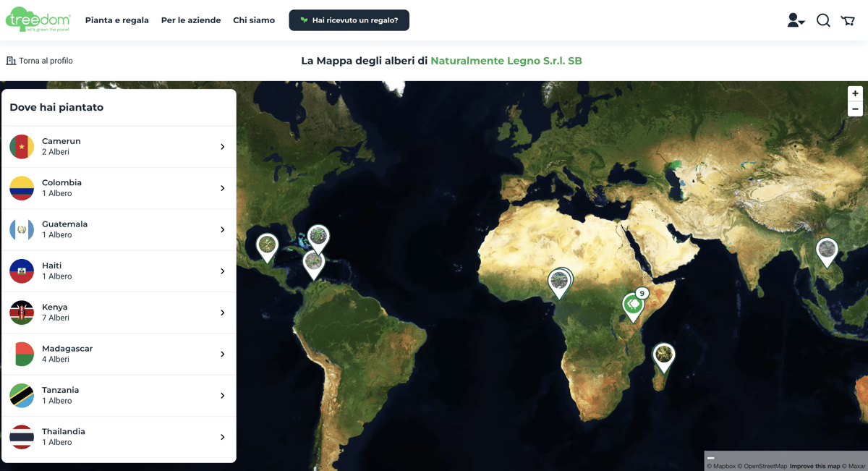Click the Kenya cluster marker with 9
The image size is (868, 471).
pos(634,305)
